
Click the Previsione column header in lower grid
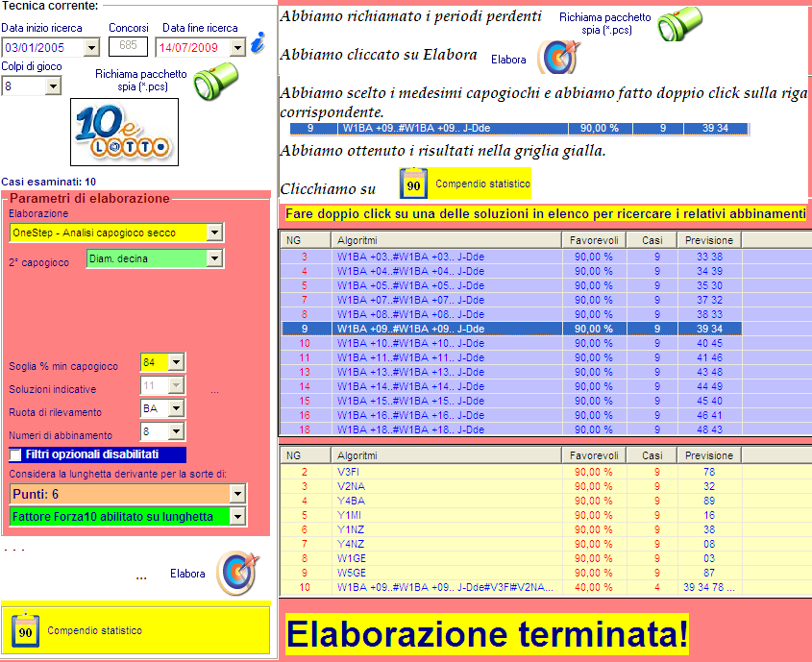[x=709, y=454]
